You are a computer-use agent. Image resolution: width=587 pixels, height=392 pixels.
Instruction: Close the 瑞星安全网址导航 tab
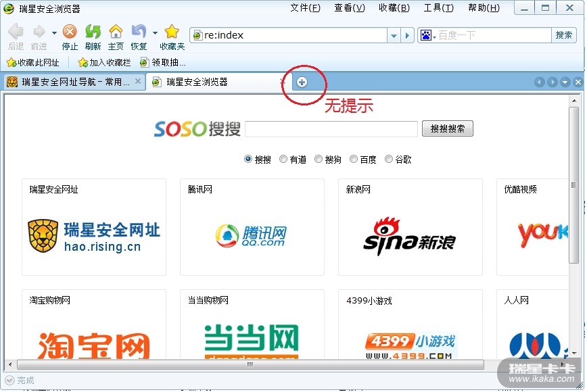click(x=138, y=81)
